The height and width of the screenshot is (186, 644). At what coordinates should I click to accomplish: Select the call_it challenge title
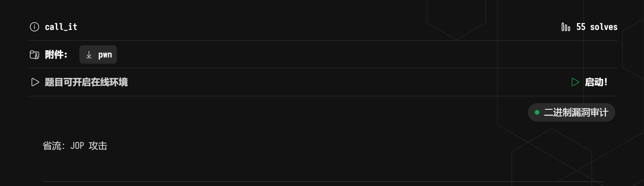pyautogui.click(x=61, y=27)
